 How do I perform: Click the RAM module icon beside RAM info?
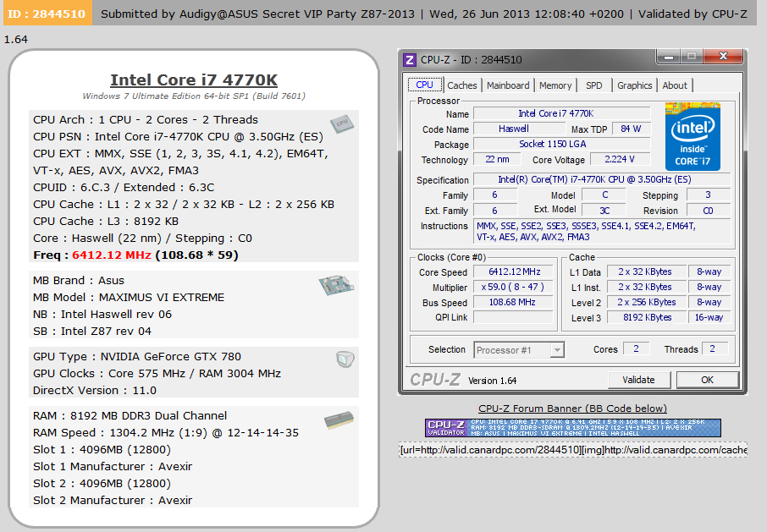tap(339, 420)
